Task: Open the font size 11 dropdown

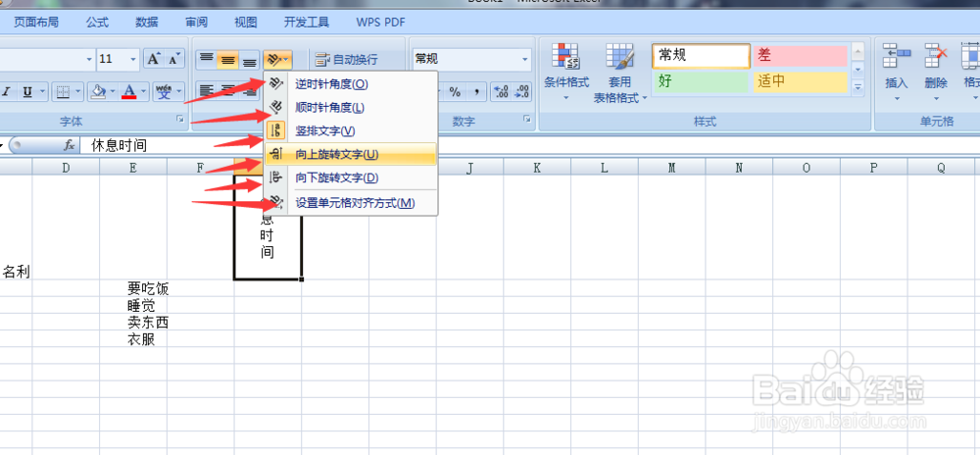Action: click(133, 60)
